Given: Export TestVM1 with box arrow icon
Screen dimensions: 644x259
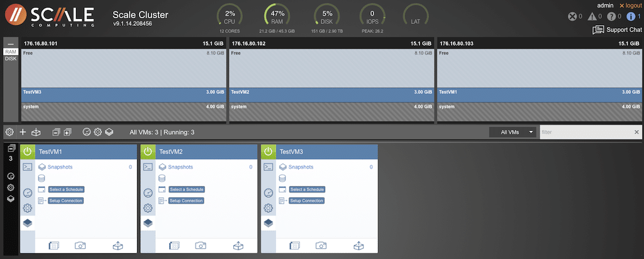Looking at the screenshot, I should [x=118, y=245].
